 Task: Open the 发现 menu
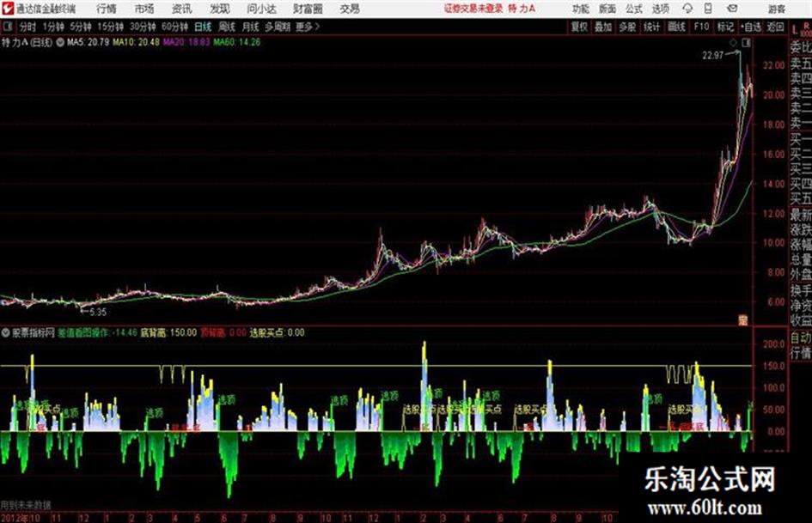click(220, 9)
